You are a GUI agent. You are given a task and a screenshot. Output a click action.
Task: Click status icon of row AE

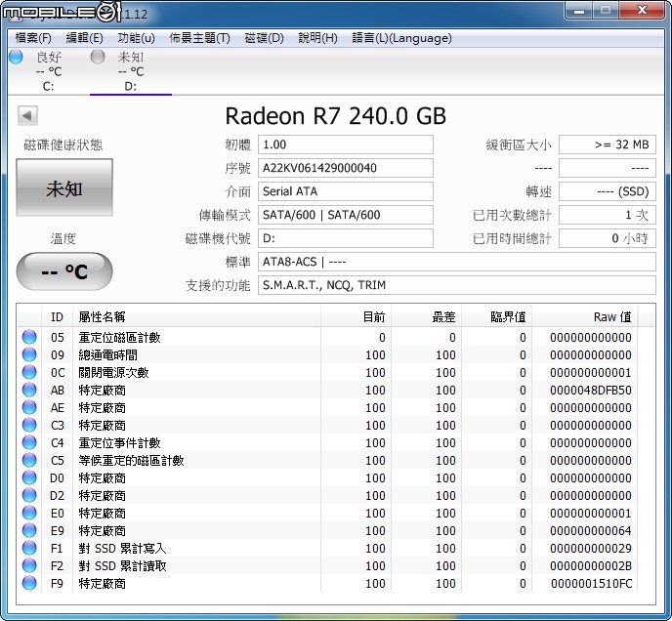point(29,407)
